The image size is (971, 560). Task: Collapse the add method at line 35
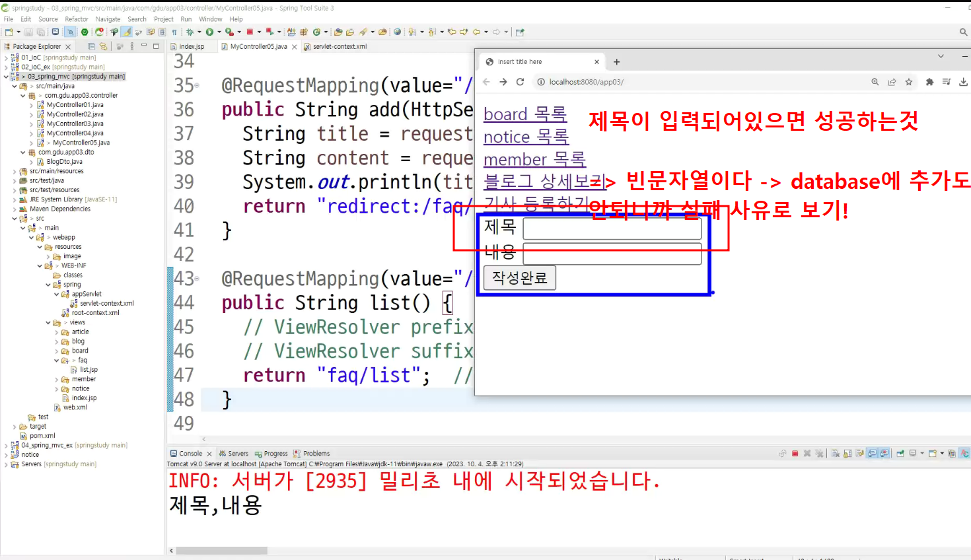click(x=197, y=85)
